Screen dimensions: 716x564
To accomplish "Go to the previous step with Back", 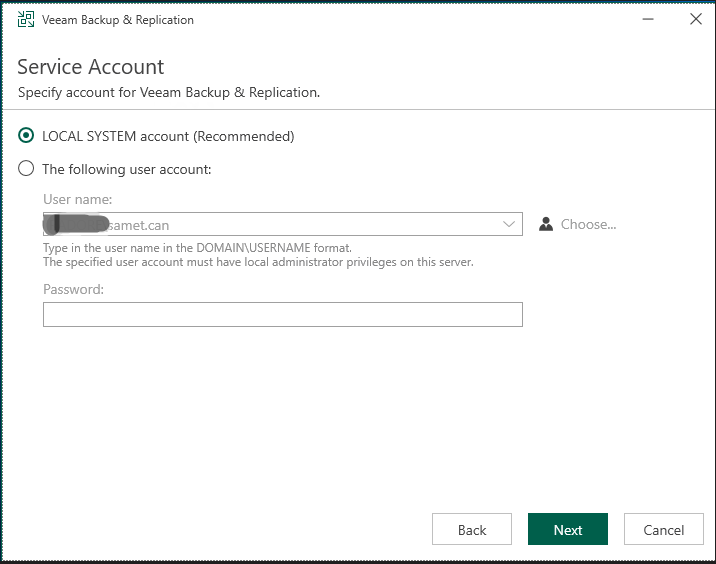I will click(472, 529).
